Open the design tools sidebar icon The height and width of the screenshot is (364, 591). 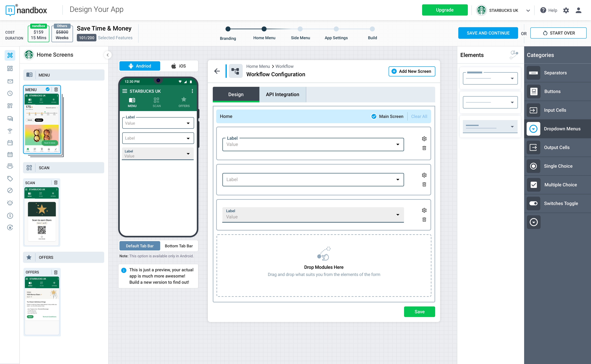click(10, 55)
